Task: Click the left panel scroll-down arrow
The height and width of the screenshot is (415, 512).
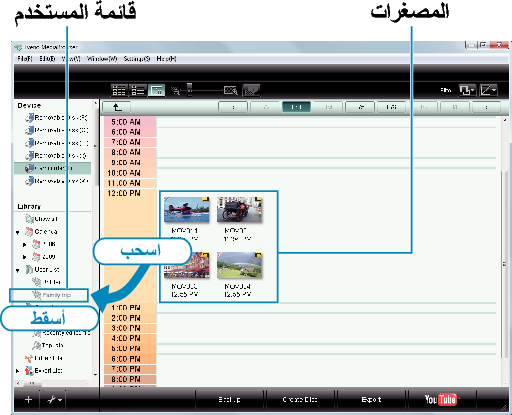Action: point(95,375)
